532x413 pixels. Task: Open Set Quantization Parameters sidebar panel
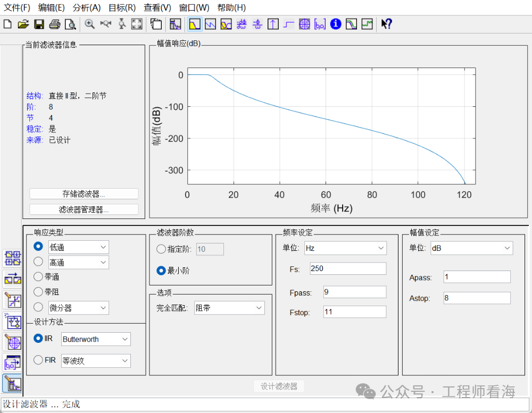click(13, 300)
